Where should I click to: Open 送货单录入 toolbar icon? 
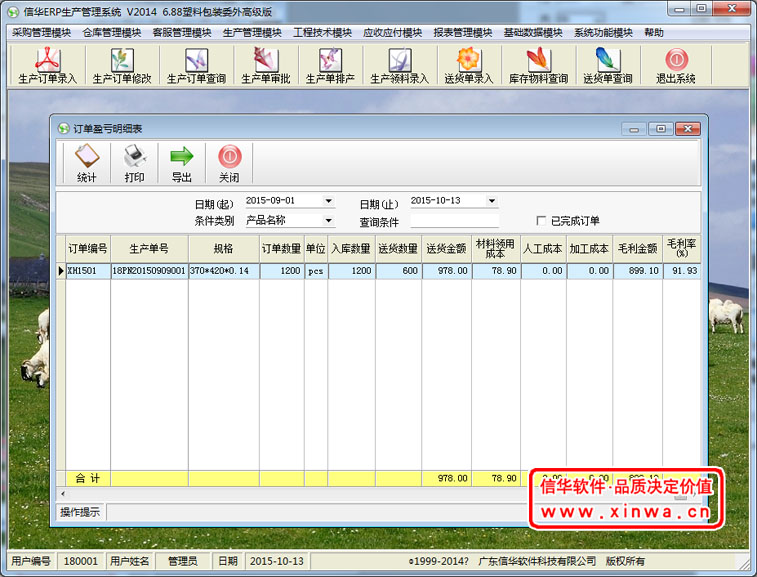pyautogui.click(x=468, y=65)
